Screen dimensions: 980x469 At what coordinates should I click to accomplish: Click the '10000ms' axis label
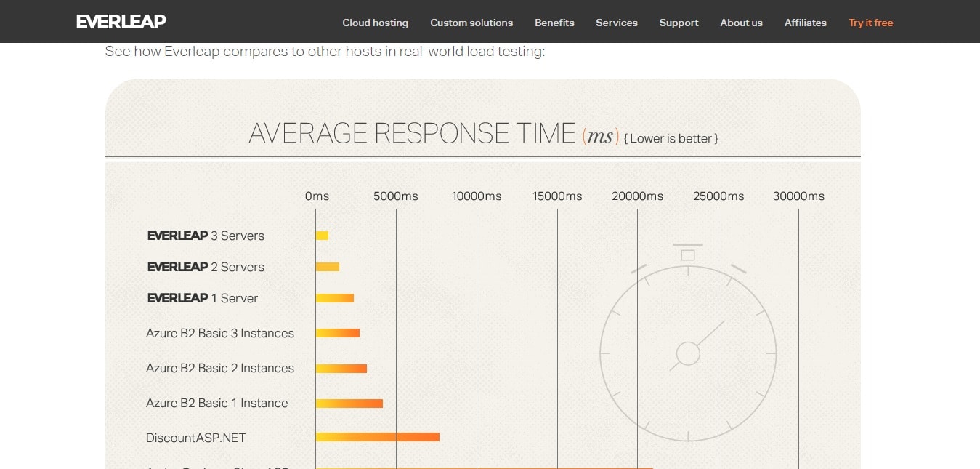[477, 196]
